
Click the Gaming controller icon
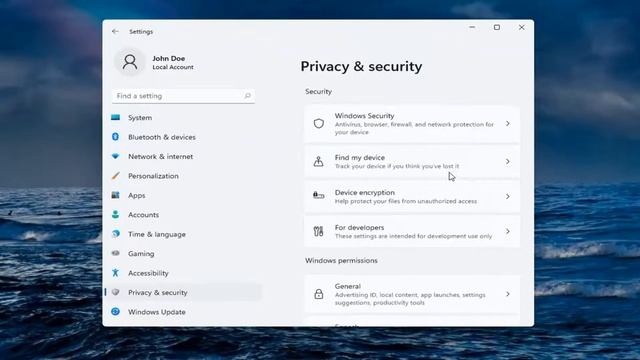[x=116, y=253]
